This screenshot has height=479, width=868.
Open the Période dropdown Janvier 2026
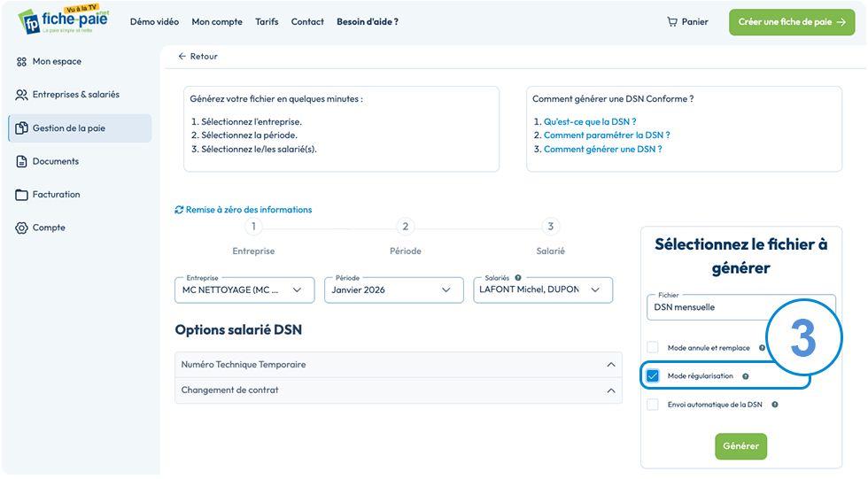(x=393, y=290)
